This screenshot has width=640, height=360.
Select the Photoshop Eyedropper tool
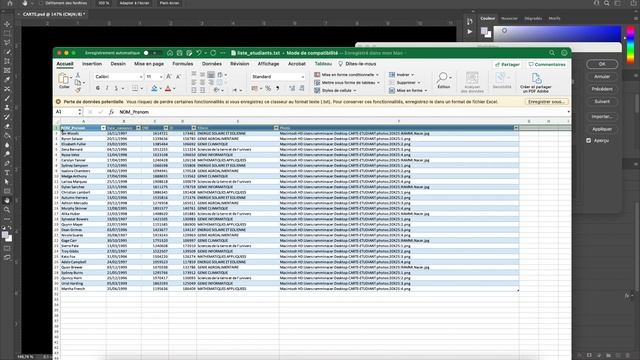click(x=7, y=80)
